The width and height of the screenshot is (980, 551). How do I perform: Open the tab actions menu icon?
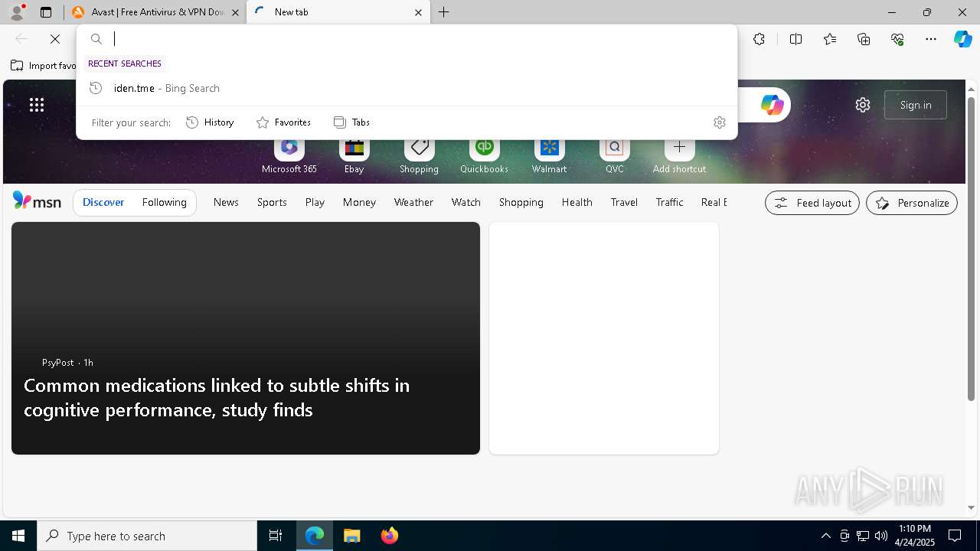[46, 12]
